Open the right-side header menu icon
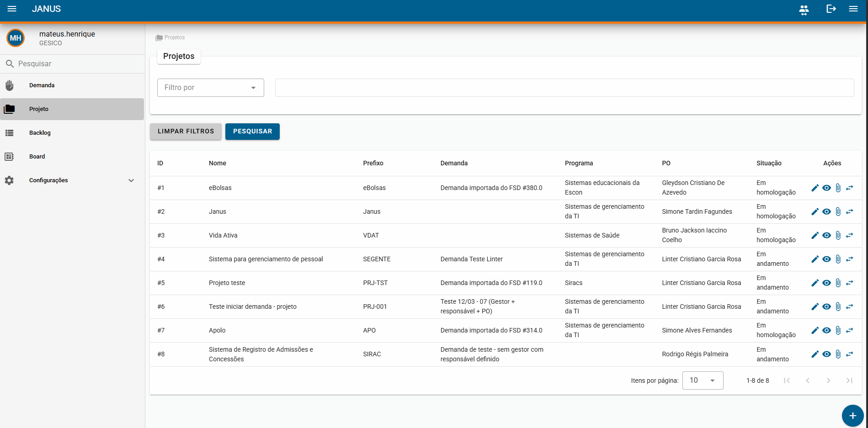 coord(853,9)
